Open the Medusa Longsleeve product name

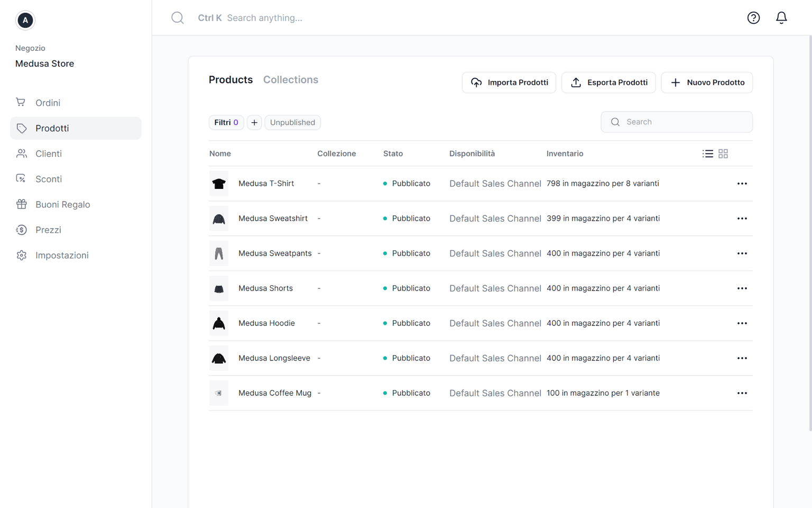pos(274,358)
